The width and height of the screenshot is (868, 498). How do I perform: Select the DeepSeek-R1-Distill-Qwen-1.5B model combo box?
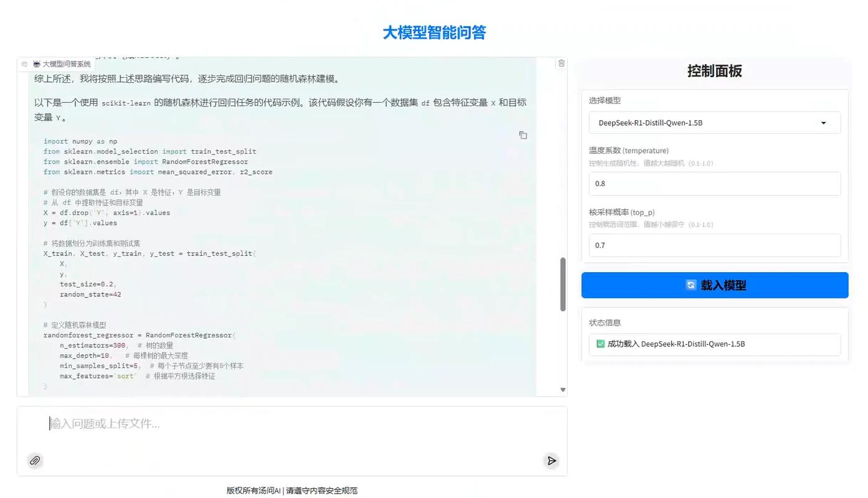coord(715,123)
